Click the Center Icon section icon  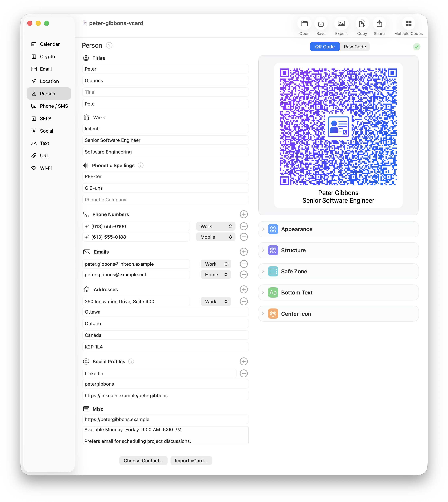point(273,314)
